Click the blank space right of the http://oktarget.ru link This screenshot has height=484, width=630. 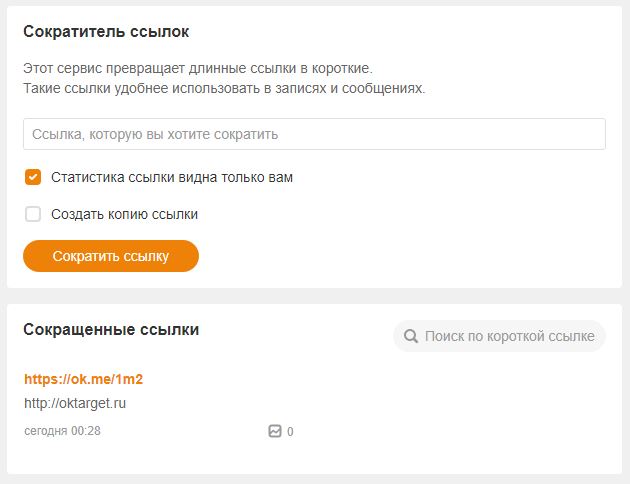click(x=362, y=403)
